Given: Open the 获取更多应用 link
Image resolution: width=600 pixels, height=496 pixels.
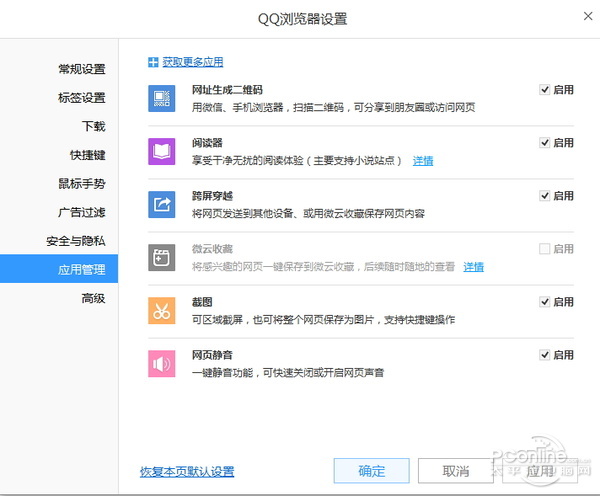Looking at the screenshot, I should click(193, 62).
